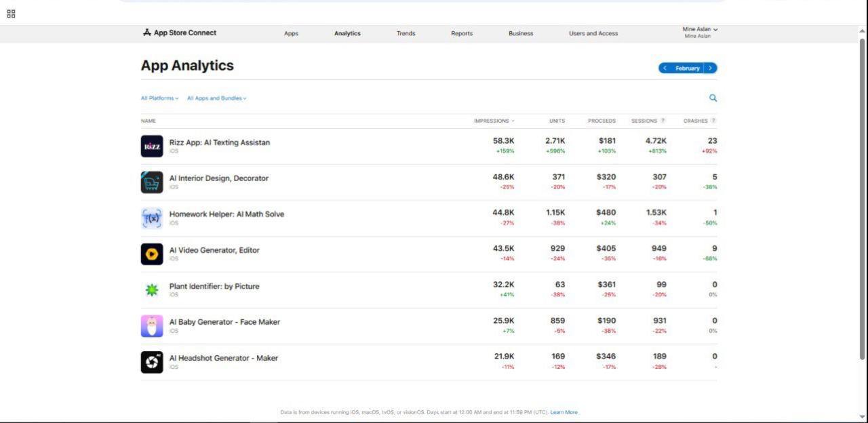Open the AI Interior Design app icon
Image resolution: width=868 pixels, height=423 pixels.
click(152, 182)
